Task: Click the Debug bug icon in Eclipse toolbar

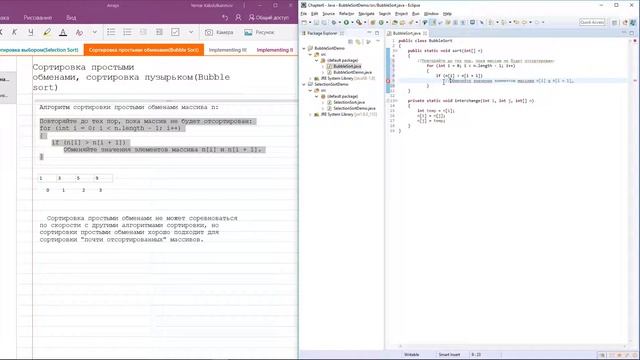Action: [334, 22]
